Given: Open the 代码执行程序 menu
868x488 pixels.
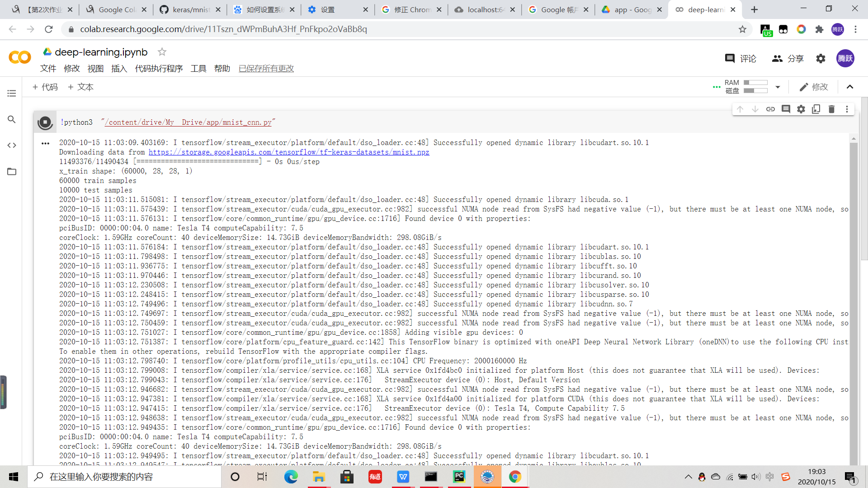Looking at the screenshot, I should click(159, 68).
